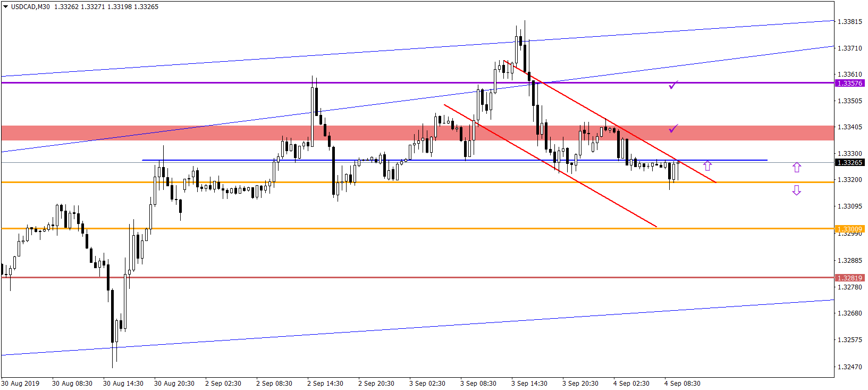
Task: Click the 1.33300 price scale value
Action: (x=849, y=154)
